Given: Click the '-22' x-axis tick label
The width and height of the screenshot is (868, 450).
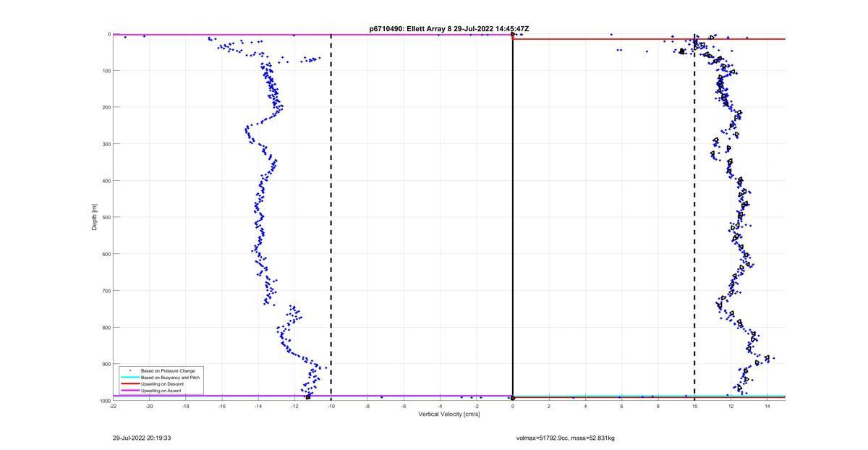Looking at the screenshot, I should (x=113, y=406).
